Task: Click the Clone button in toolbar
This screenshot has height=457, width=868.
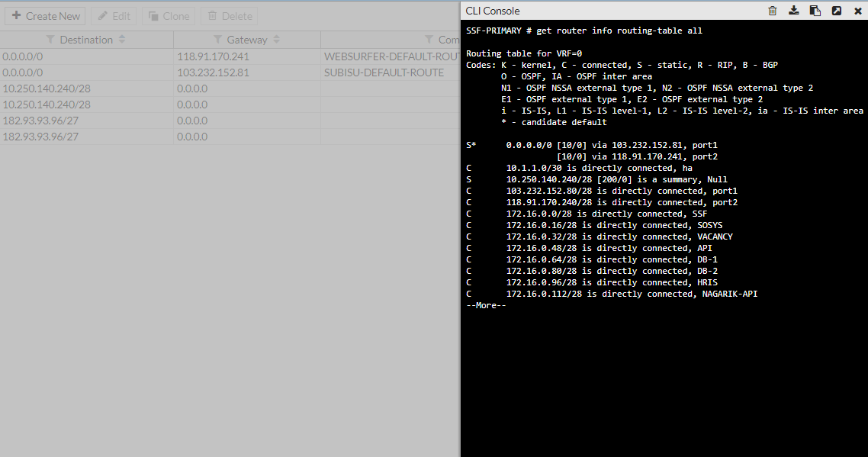Action: coord(169,16)
